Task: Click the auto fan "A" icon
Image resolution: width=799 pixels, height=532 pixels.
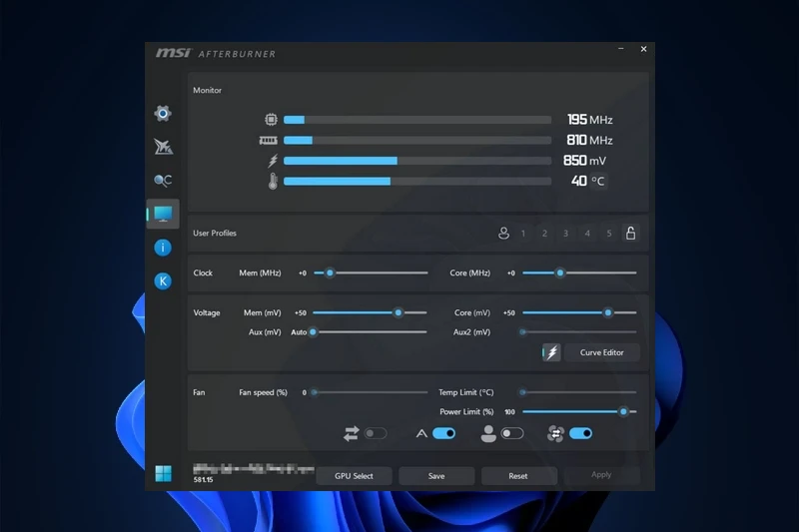Action: [x=421, y=433]
